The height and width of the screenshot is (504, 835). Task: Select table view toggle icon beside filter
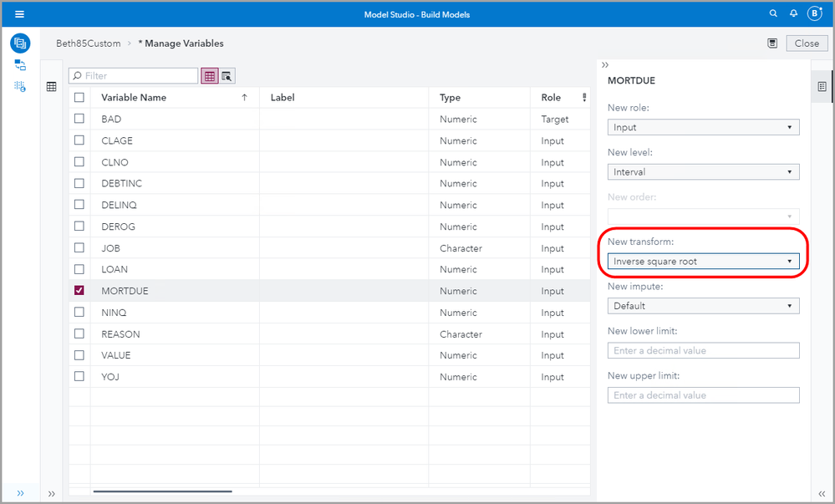tap(210, 76)
